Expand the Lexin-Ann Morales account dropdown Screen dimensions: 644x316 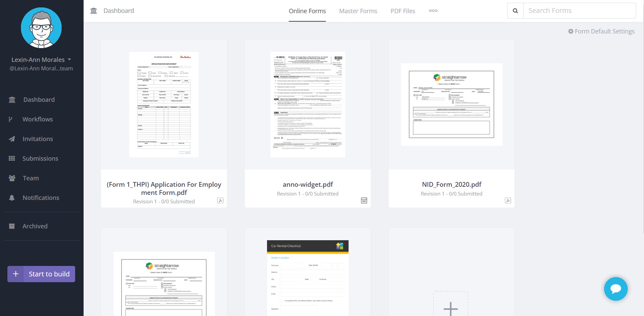tap(69, 60)
